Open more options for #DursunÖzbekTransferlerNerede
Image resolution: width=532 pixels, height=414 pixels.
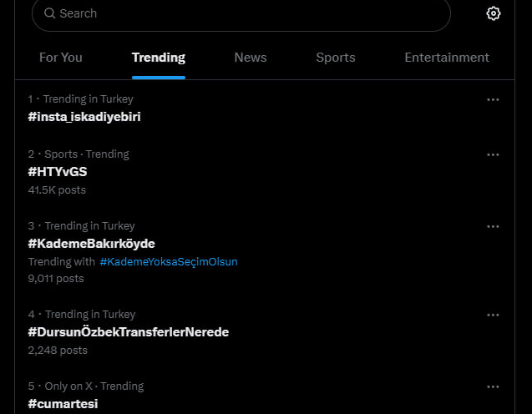tap(493, 315)
